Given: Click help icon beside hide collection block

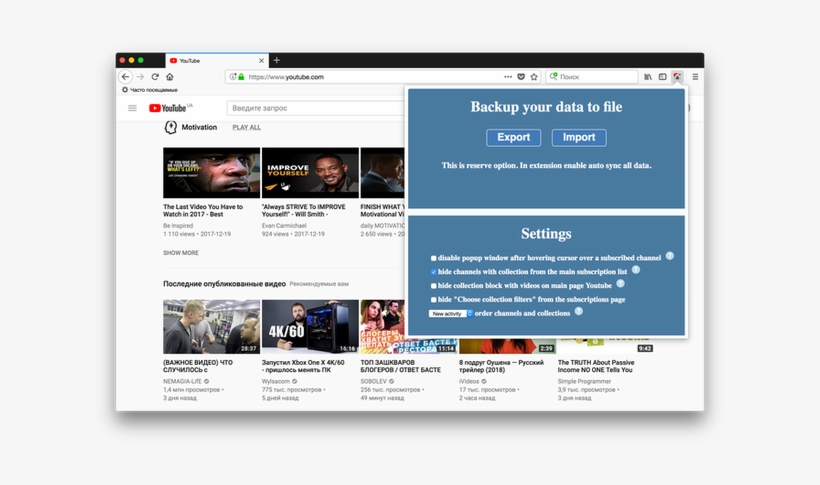Looking at the screenshot, I should (620, 284).
